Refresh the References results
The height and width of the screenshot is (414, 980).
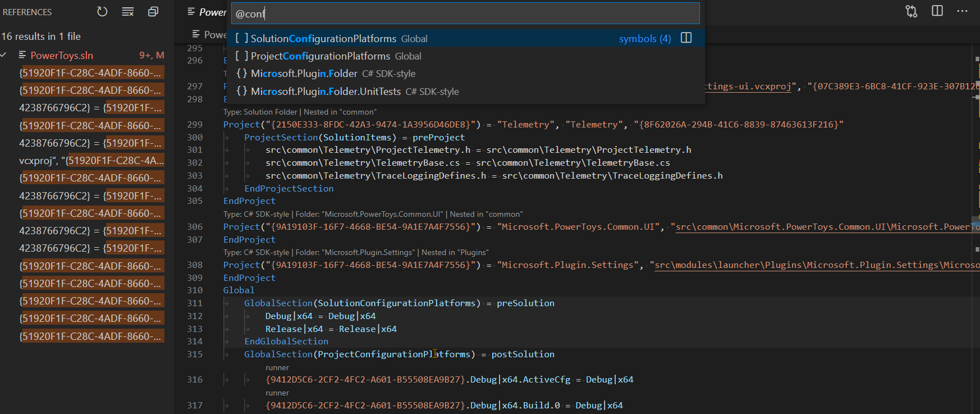tap(102, 12)
